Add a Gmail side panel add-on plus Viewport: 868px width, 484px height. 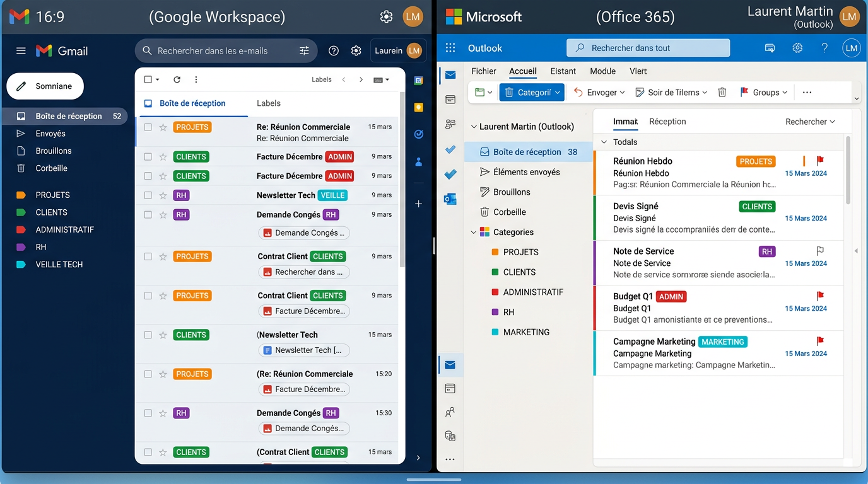(418, 204)
